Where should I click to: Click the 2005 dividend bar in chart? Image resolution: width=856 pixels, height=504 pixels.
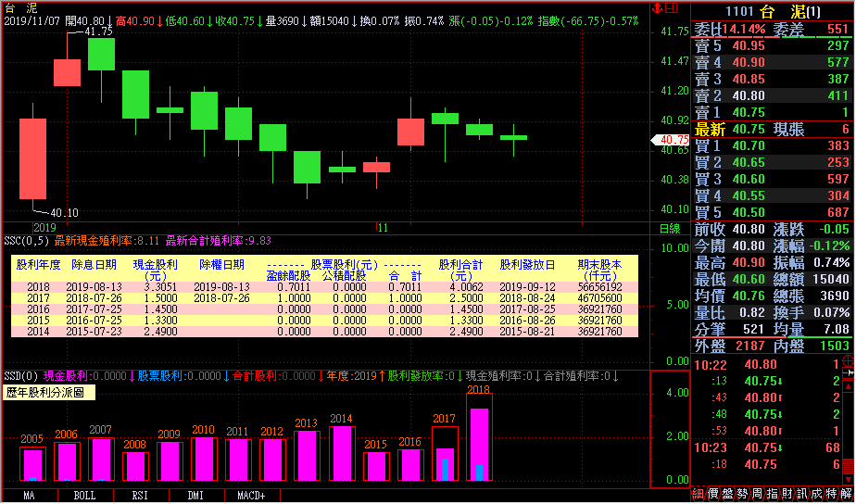(x=32, y=463)
